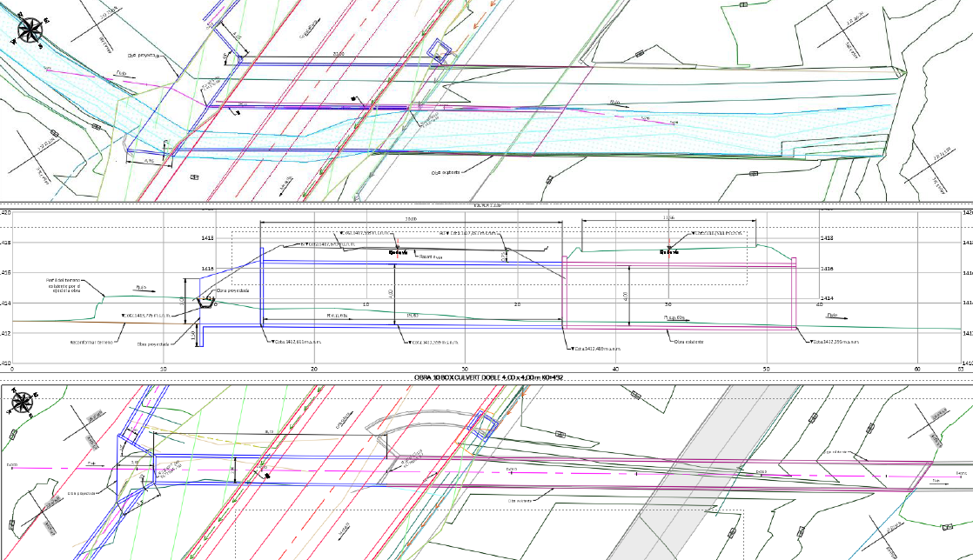Image resolution: width=973 pixels, height=560 pixels.
Task: Click the left elevation label 1418 in the profile
Action: [x=5, y=243]
